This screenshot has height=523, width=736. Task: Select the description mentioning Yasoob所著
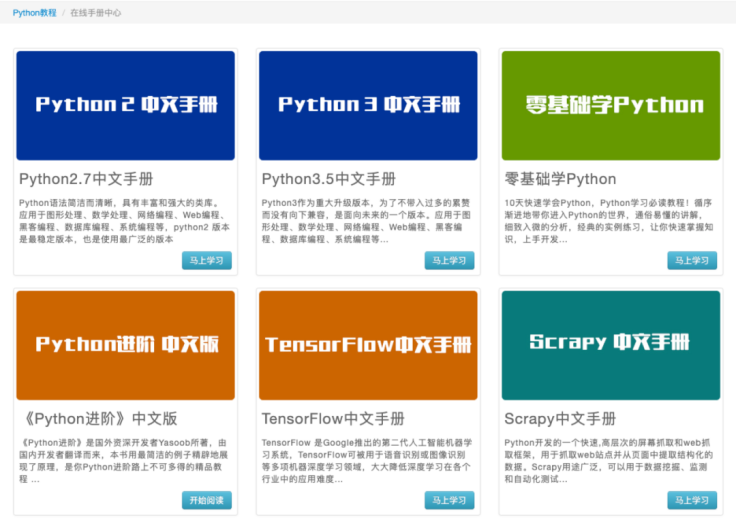(123, 461)
